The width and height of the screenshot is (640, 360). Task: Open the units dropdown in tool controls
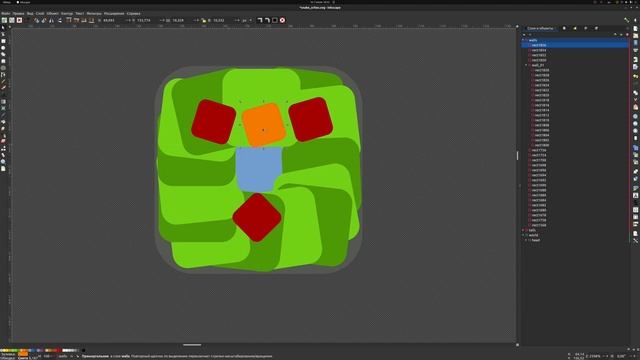click(x=247, y=20)
